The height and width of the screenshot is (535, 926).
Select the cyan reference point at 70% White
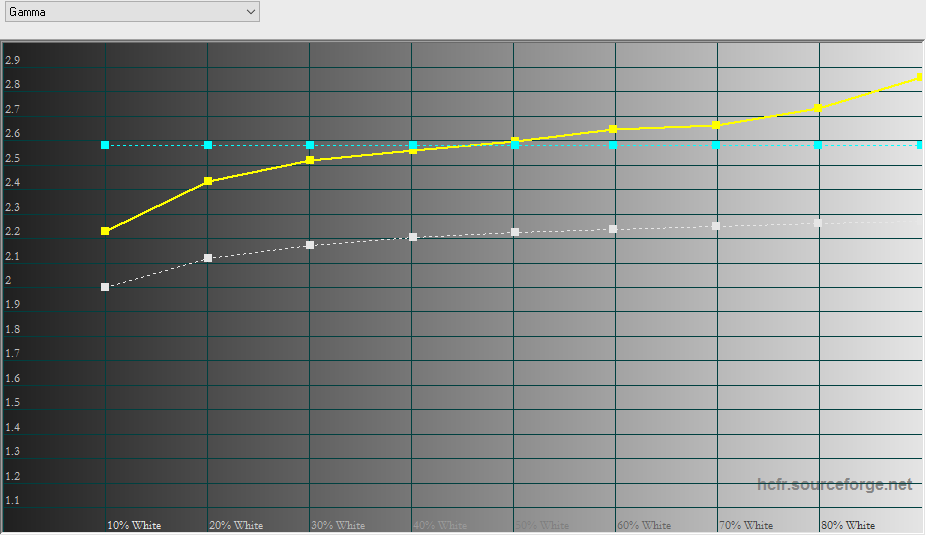[716, 145]
